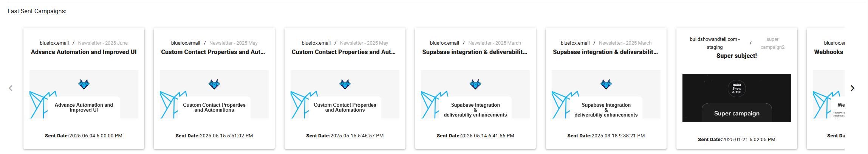Click the previous carousel arrow

11,88
